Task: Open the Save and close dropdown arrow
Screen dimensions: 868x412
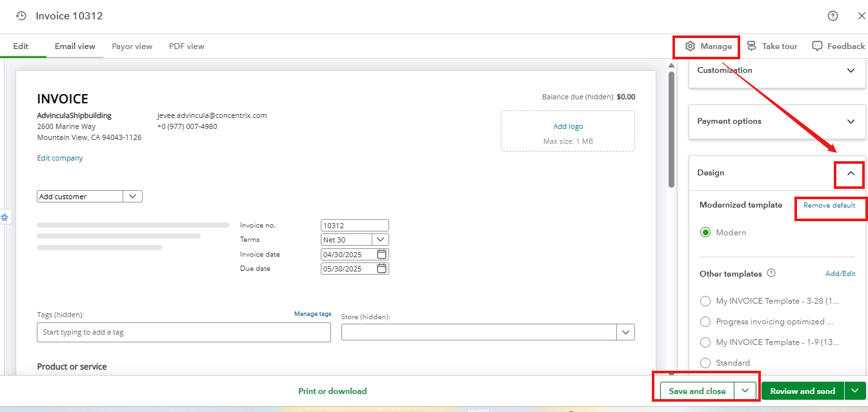Action: [745, 391]
